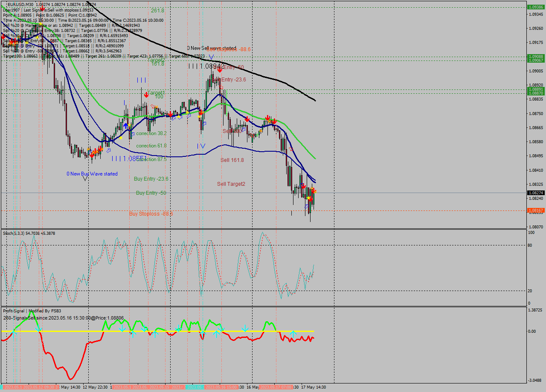546x392 pixels.
Task: Select the green 261.8 Fibonacci label
Action: click(x=157, y=10)
